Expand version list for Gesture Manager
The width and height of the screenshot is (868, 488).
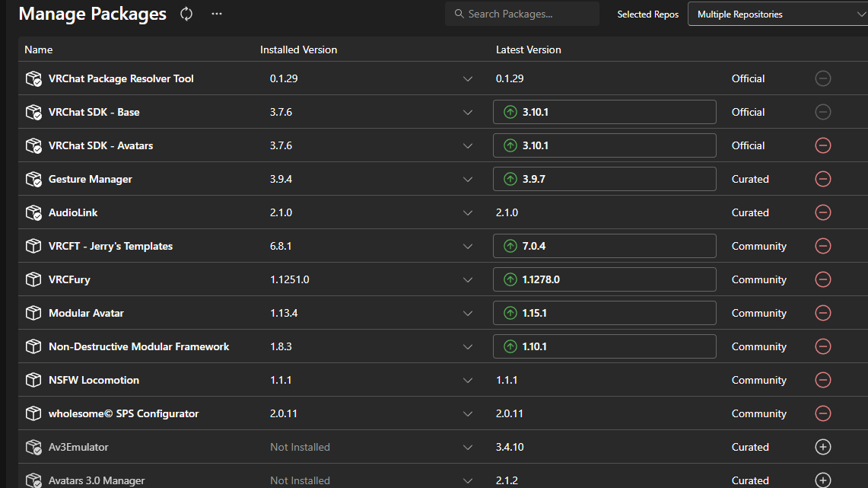coord(468,180)
